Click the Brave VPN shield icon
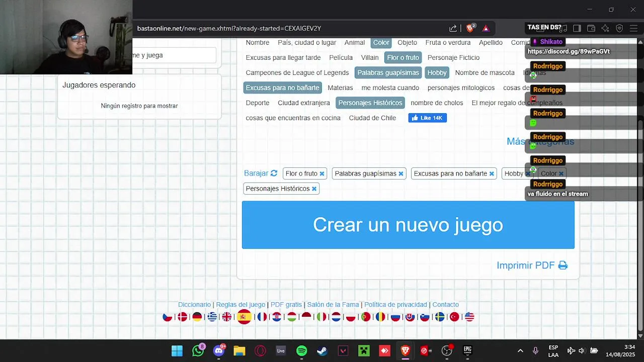Image resolution: width=644 pixels, height=362 pixels. [x=619, y=28]
